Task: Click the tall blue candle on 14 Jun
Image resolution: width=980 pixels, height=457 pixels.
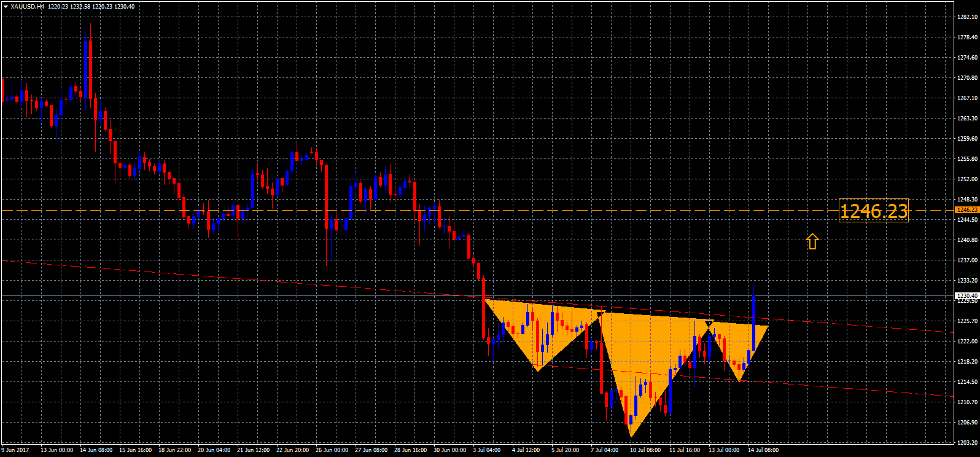Action: click(85, 68)
